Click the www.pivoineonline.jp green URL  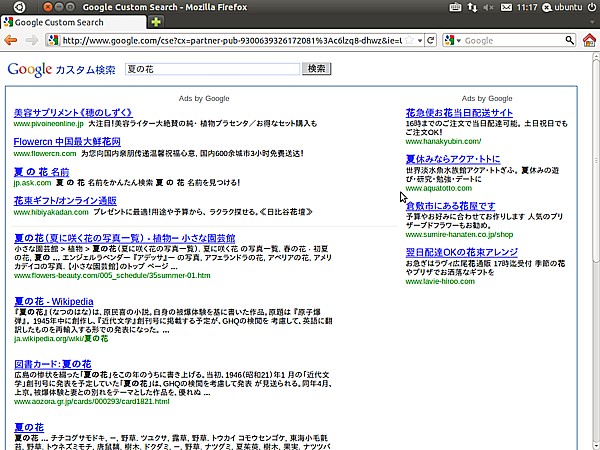[x=48, y=124]
